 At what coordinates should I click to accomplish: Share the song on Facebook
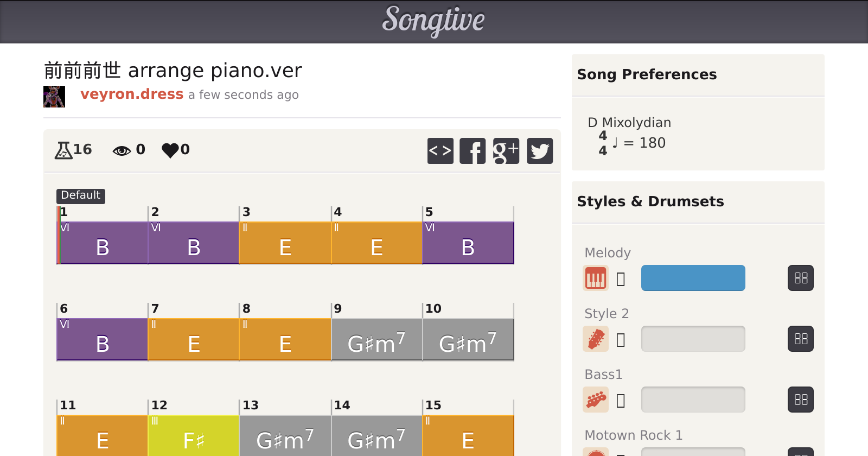473,150
